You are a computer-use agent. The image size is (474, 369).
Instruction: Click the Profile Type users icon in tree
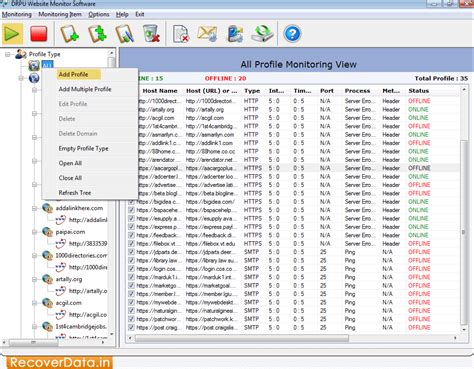(x=21, y=54)
